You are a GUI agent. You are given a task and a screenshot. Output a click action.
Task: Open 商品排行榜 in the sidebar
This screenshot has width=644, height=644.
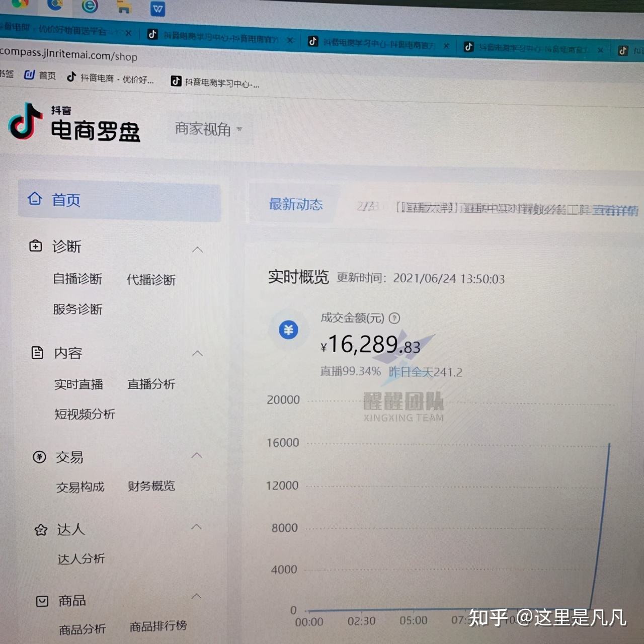(x=158, y=626)
